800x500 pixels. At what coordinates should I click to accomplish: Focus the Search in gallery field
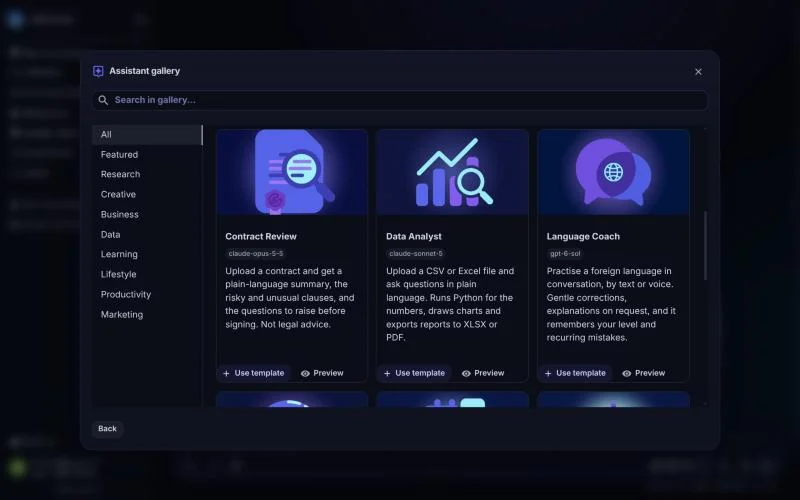pos(400,100)
